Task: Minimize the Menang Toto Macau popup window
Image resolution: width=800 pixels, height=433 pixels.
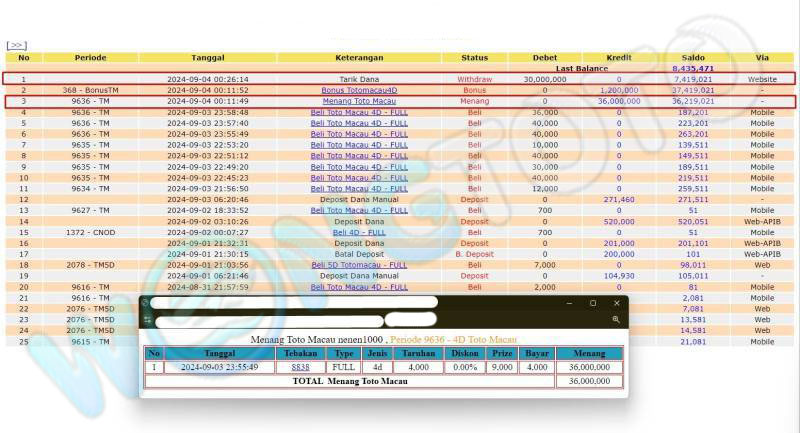Action: 569,303
